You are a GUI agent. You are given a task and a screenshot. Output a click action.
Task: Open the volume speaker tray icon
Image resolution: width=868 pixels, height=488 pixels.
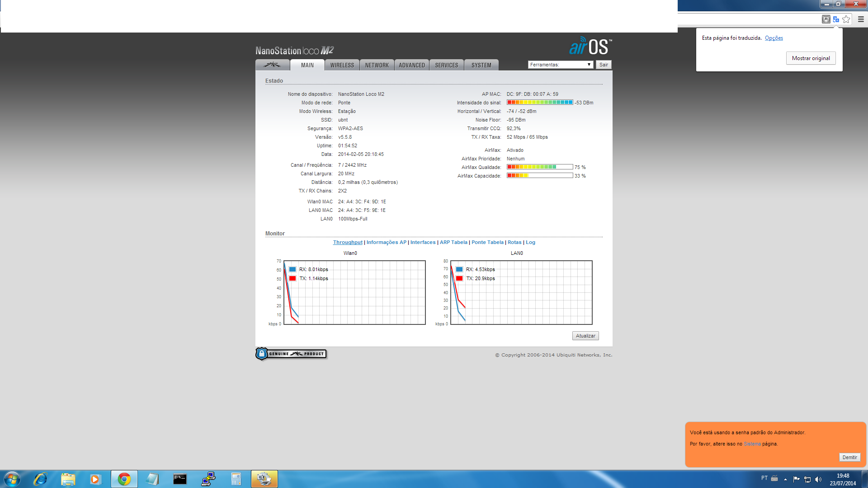click(x=818, y=479)
